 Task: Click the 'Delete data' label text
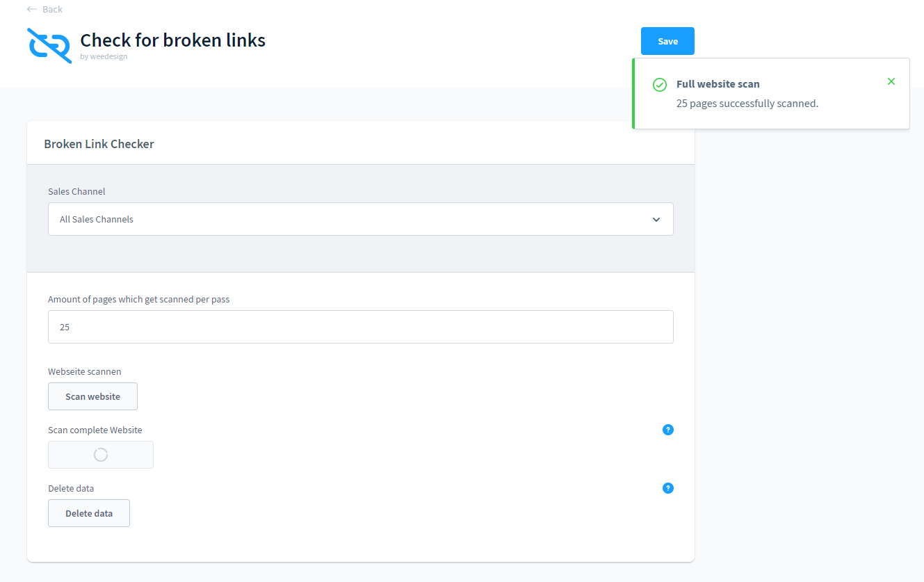[71, 489]
